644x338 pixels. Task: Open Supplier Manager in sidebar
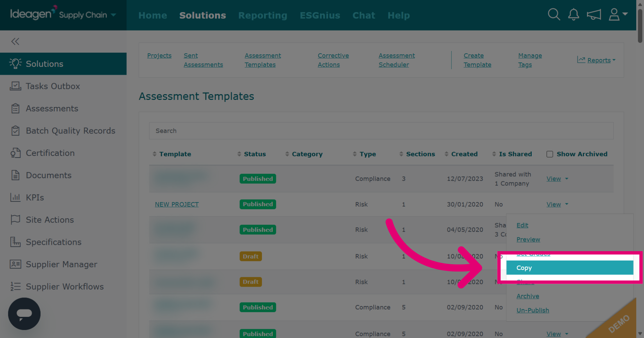(x=61, y=264)
